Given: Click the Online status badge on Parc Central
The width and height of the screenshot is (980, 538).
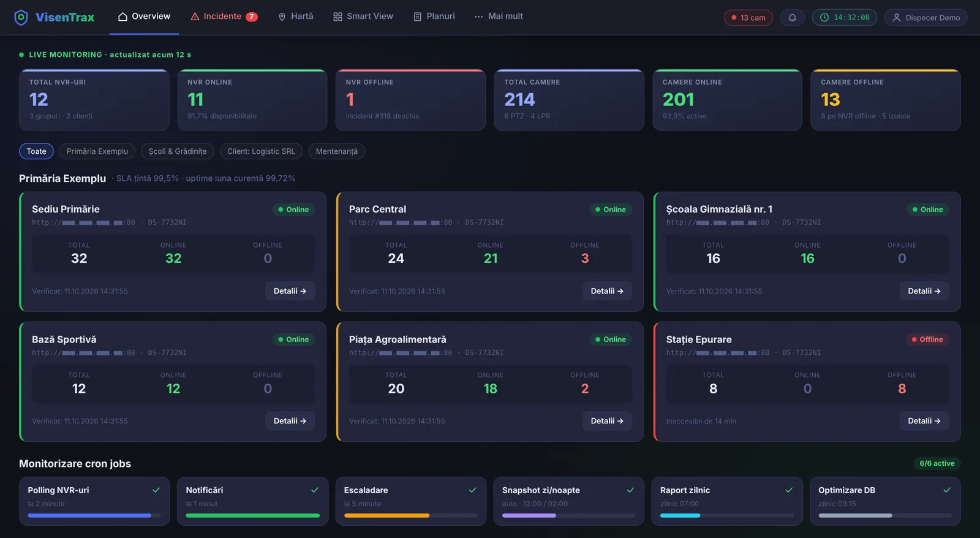Looking at the screenshot, I should (611, 210).
